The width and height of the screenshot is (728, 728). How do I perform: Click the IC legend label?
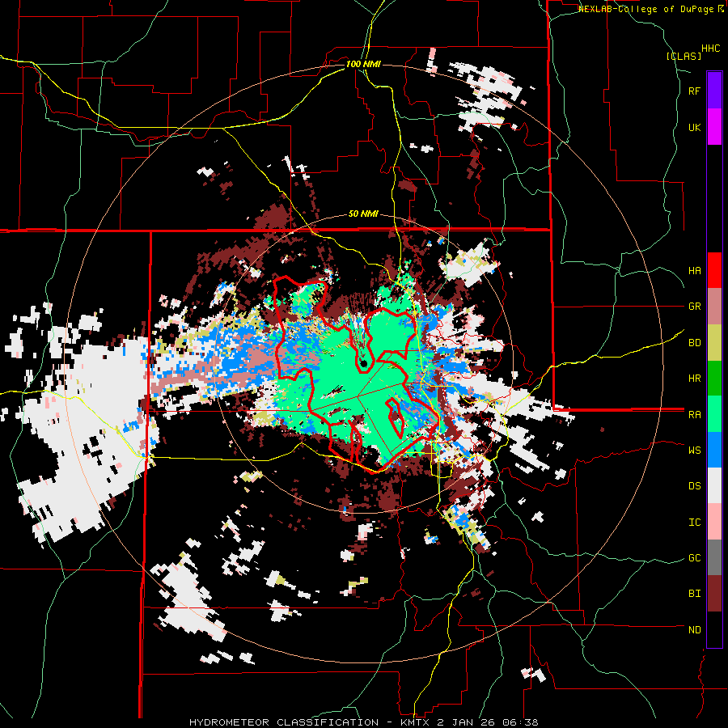point(694,523)
